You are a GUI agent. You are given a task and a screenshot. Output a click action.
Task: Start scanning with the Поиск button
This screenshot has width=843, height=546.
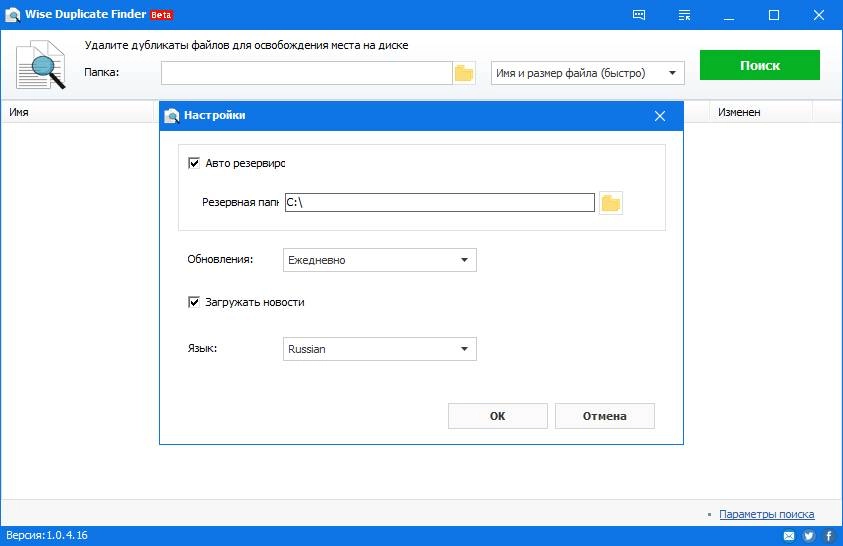[x=760, y=65]
